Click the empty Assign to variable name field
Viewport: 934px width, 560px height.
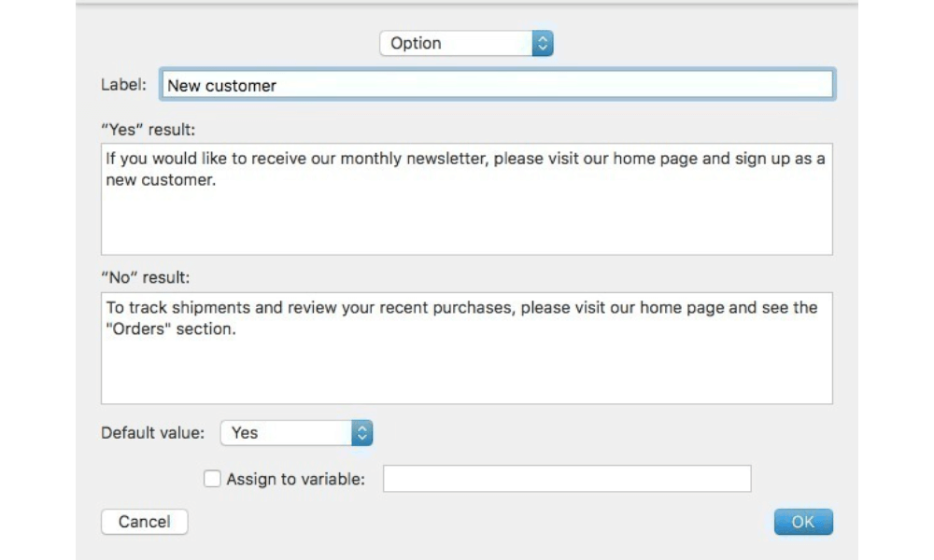[x=567, y=479]
